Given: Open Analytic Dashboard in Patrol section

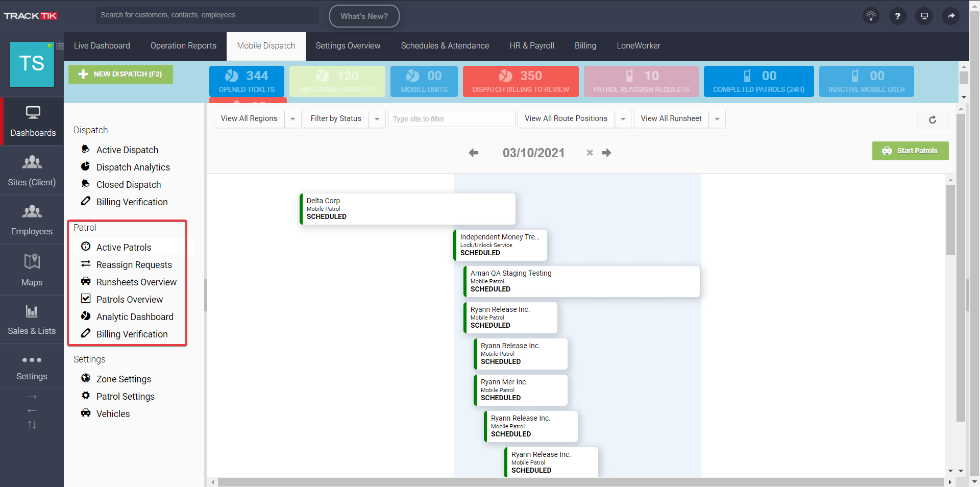Looking at the screenshot, I should (x=135, y=317).
